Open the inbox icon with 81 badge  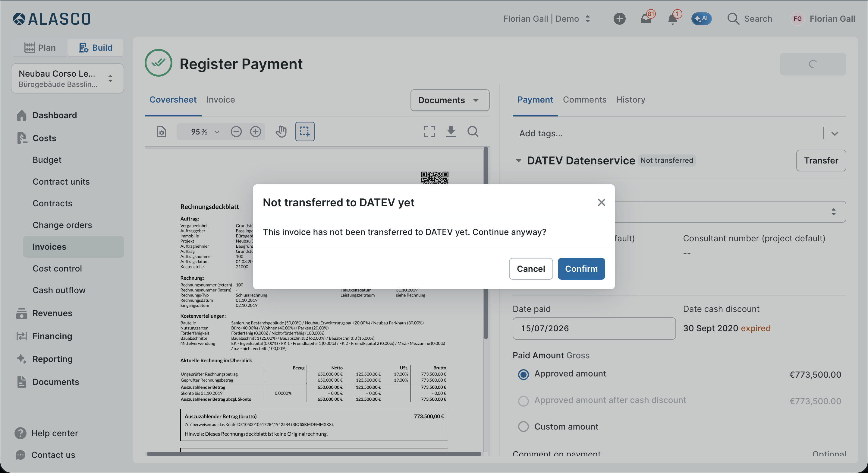tap(646, 19)
